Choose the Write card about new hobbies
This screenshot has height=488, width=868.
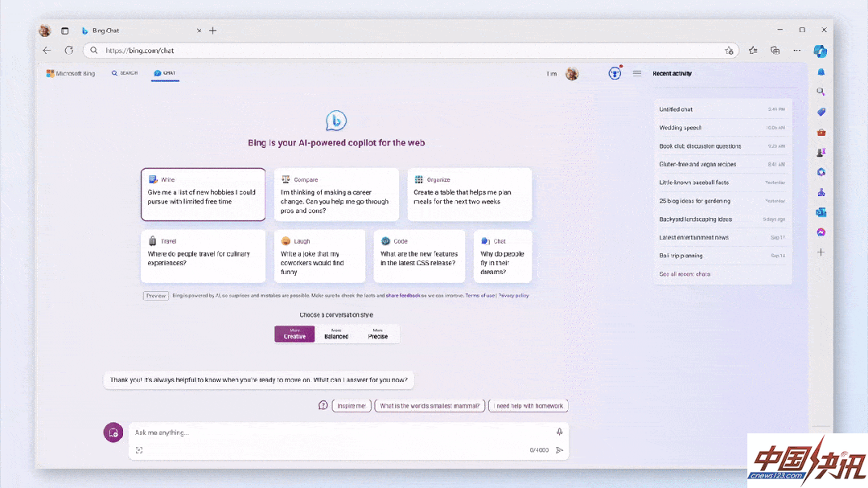click(x=204, y=195)
